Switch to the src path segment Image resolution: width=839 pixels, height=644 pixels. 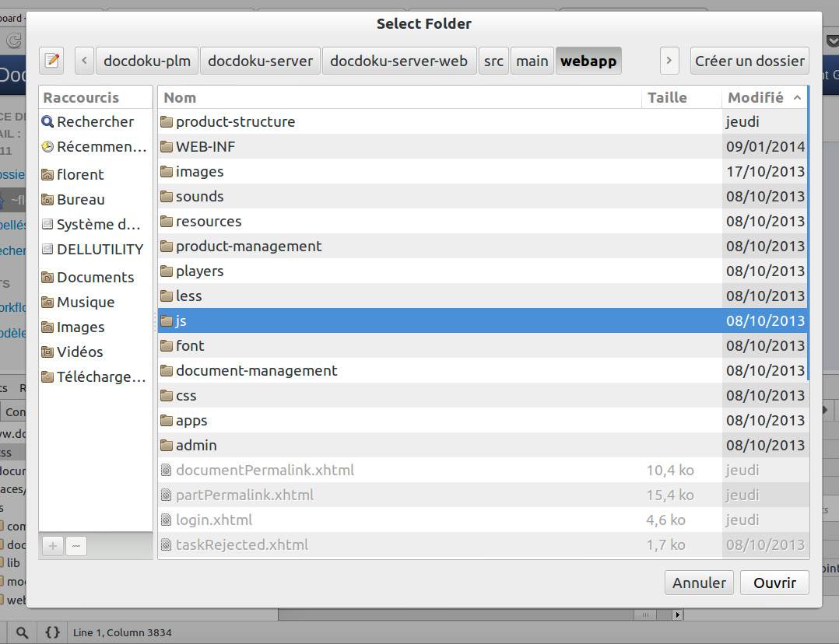[x=493, y=61]
